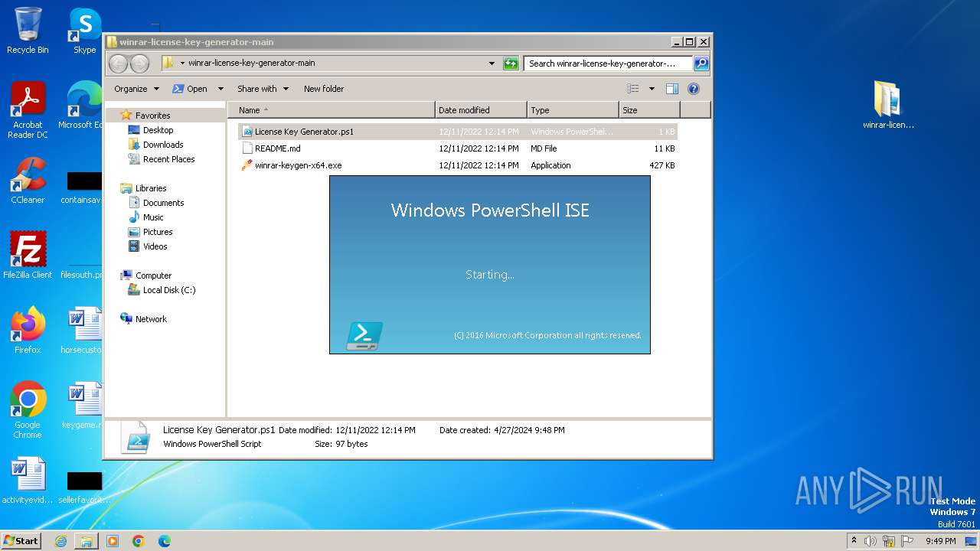980x551 pixels.
Task: Click the Start button
Action: pyautogui.click(x=21, y=541)
